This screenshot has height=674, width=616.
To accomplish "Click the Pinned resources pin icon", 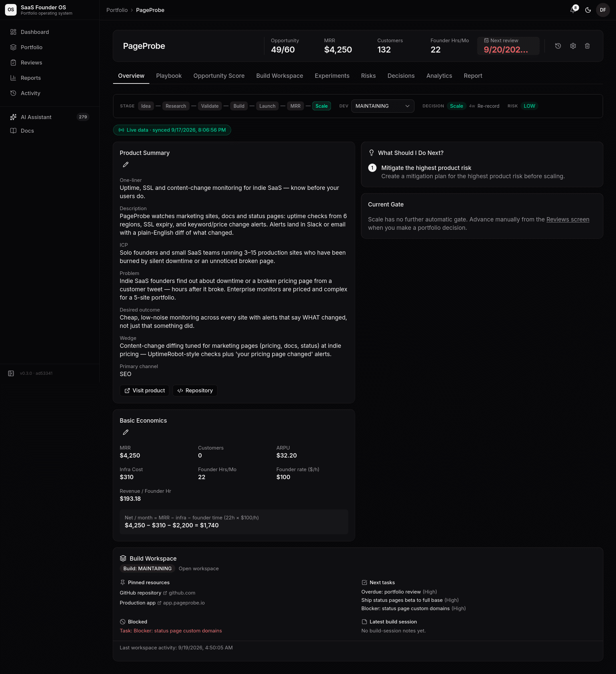I will pyautogui.click(x=122, y=583).
